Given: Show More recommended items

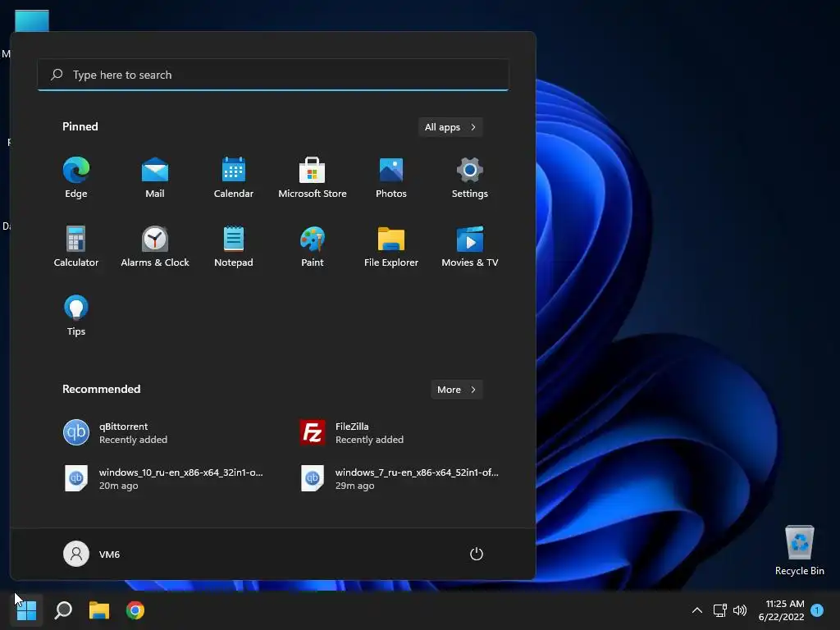Looking at the screenshot, I should coord(456,390).
